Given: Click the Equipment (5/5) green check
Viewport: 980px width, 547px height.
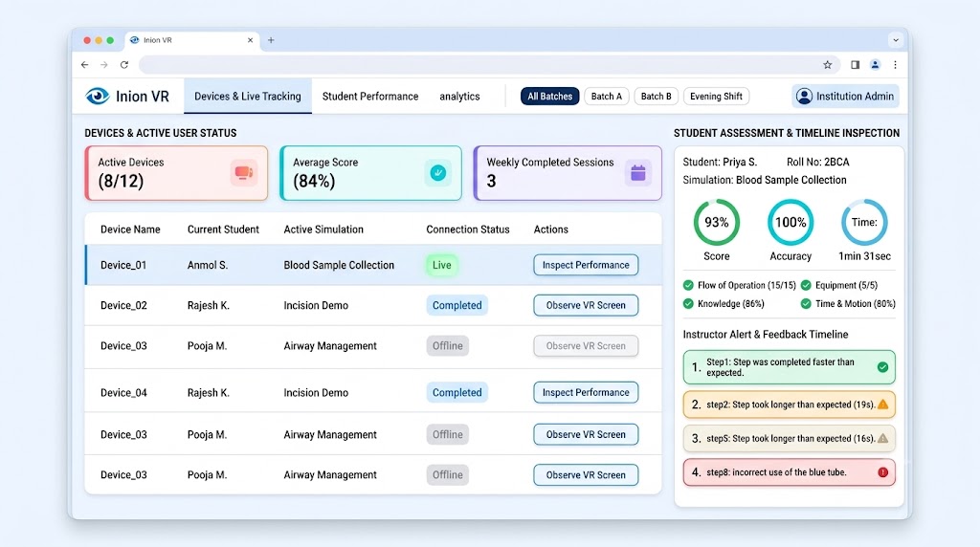Looking at the screenshot, I should click(806, 285).
